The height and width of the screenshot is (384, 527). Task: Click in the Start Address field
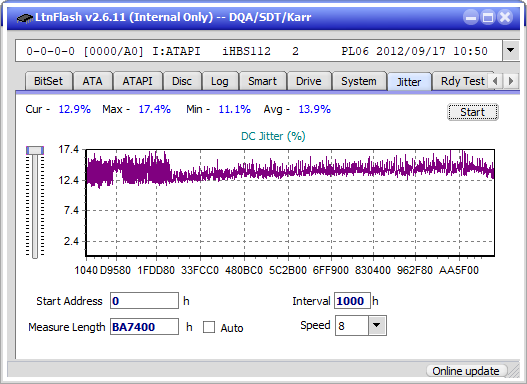point(145,300)
